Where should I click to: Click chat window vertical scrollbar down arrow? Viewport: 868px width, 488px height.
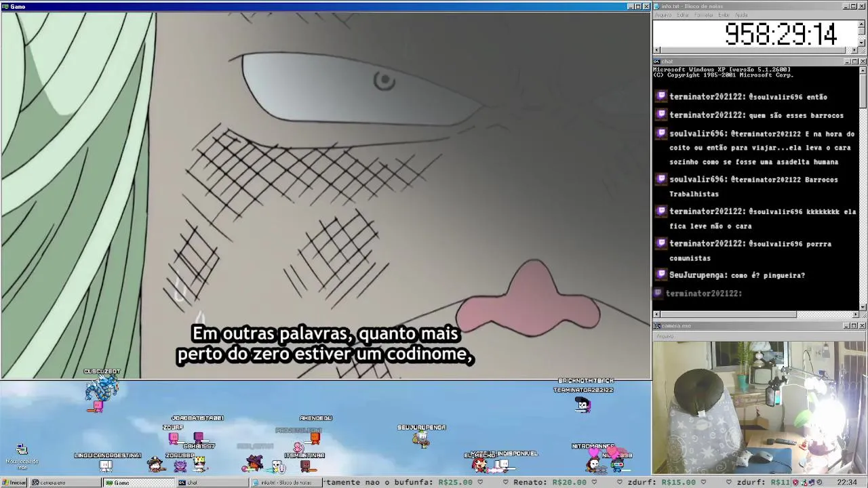863,307
